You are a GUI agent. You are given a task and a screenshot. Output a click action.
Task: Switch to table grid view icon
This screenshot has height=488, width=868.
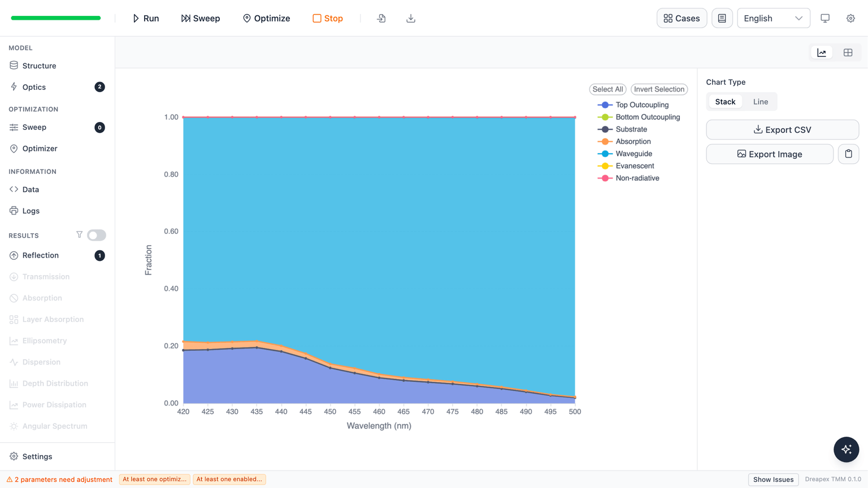[x=848, y=53]
